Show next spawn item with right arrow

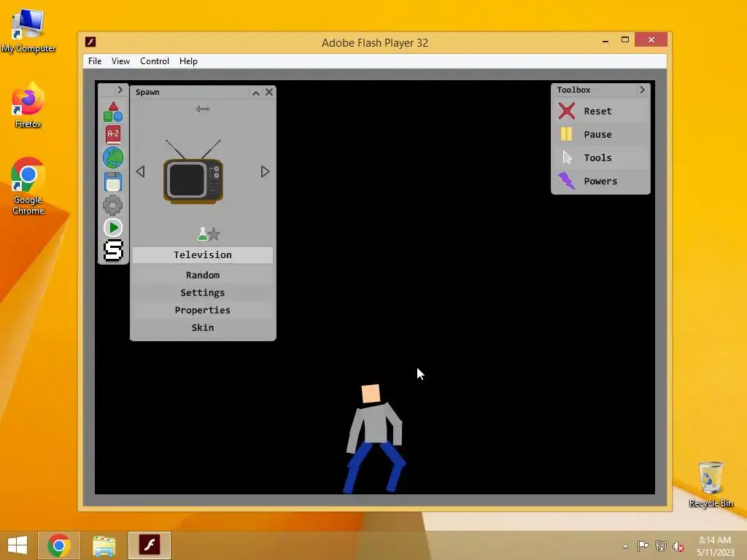(x=266, y=171)
